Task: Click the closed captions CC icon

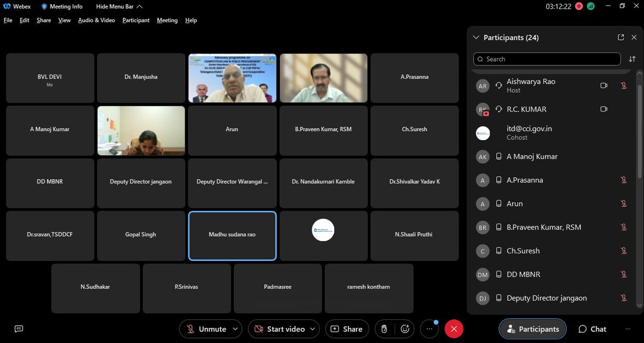Action: click(x=19, y=329)
